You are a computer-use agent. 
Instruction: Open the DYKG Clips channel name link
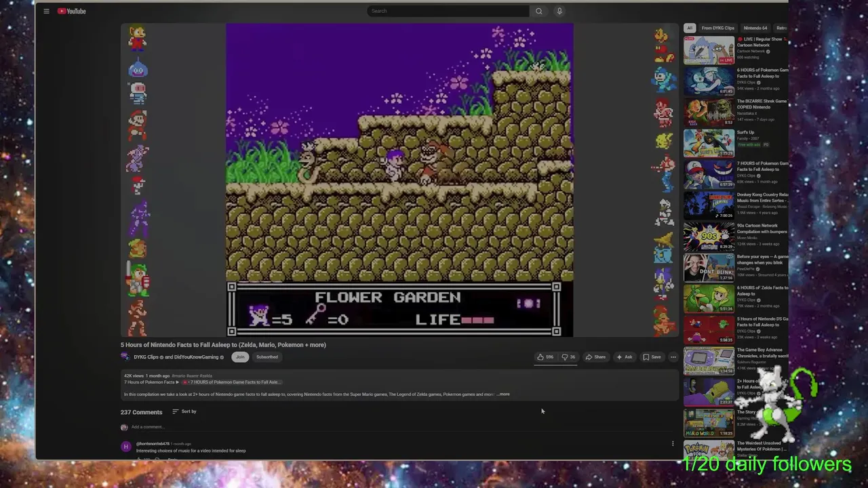[x=146, y=357]
